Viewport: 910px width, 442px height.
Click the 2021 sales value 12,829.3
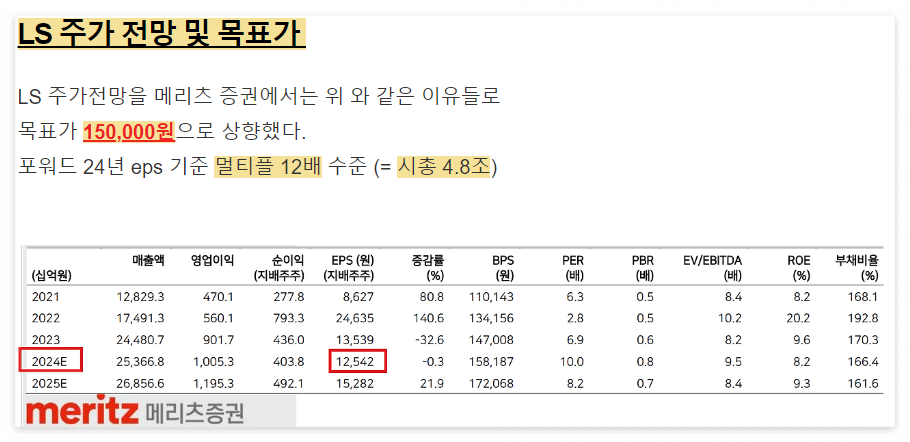pos(140,298)
